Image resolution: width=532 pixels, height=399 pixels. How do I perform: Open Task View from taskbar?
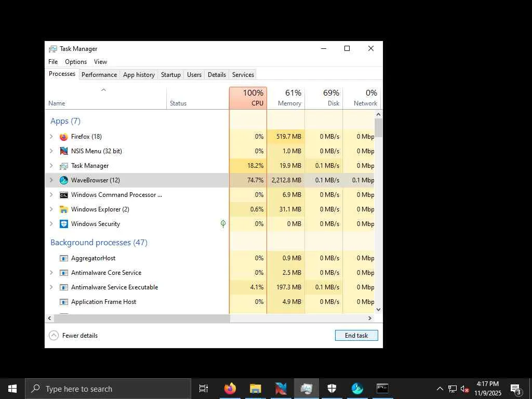pyautogui.click(x=203, y=389)
